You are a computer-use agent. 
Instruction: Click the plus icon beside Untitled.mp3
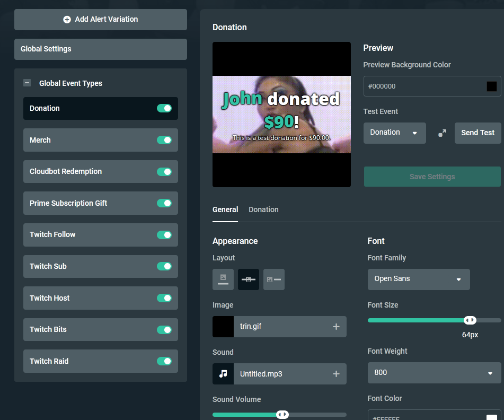[336, 374]
